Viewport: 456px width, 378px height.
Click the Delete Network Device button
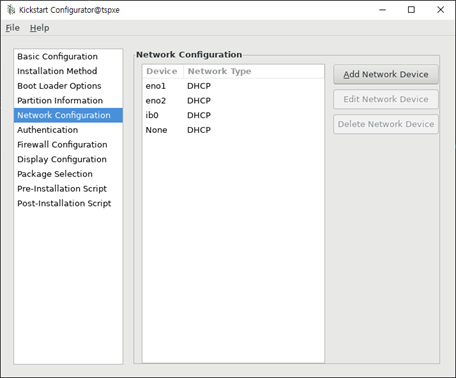386,124
